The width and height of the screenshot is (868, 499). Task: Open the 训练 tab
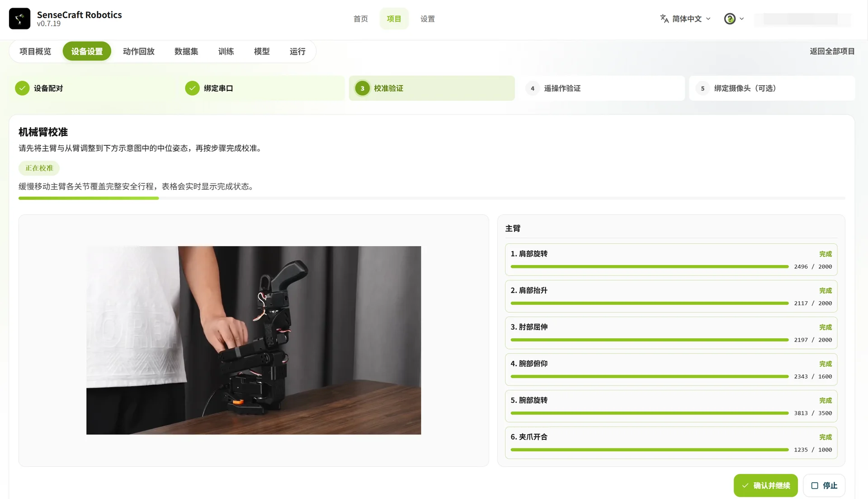[226, 51]
